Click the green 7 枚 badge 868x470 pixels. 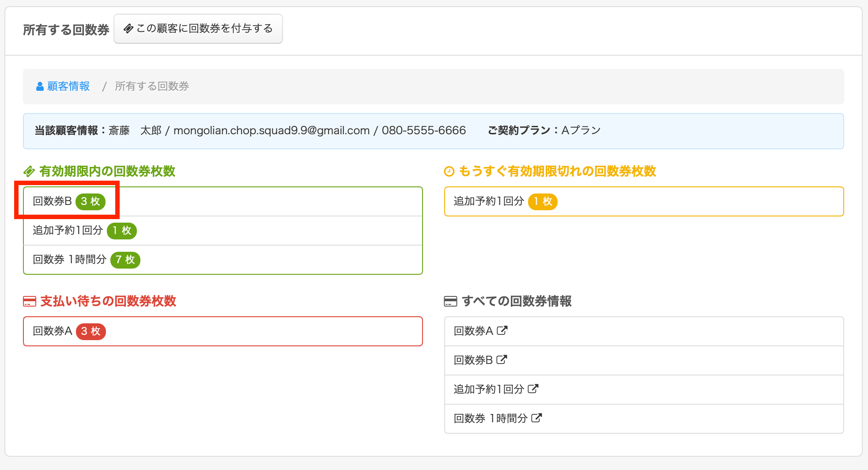point(125,260)
